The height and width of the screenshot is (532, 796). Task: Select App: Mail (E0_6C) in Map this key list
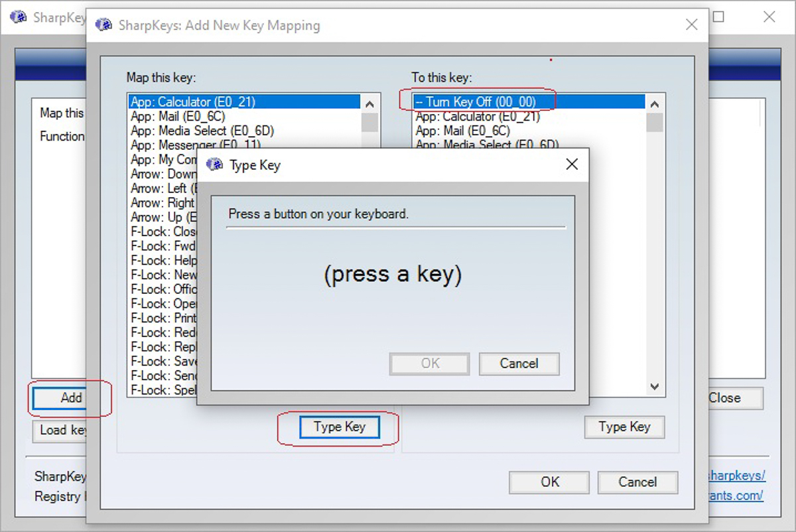click(245, 117)
